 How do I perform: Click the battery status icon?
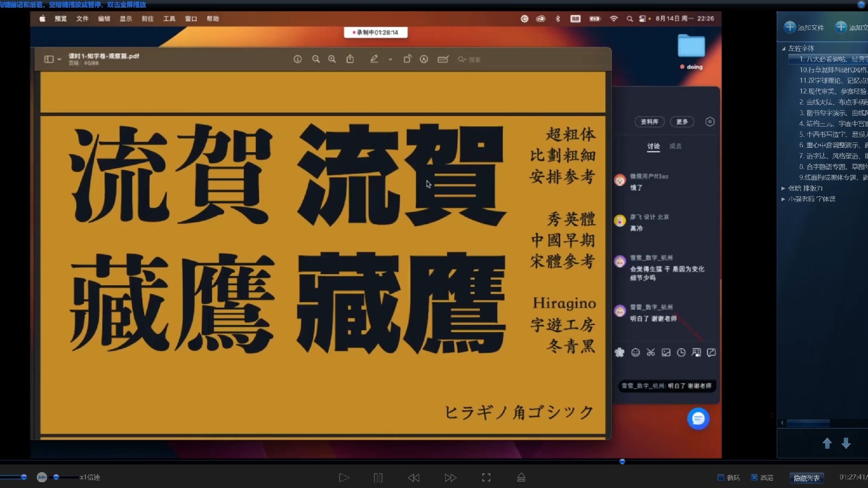(x=595, y=19)
